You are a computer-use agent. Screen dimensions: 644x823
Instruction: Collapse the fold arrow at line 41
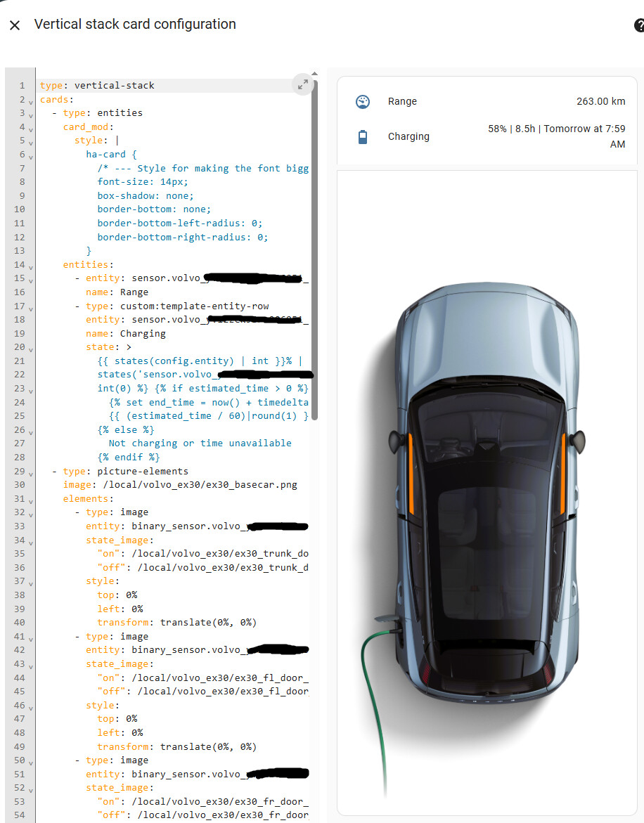[x=30, y=638]
